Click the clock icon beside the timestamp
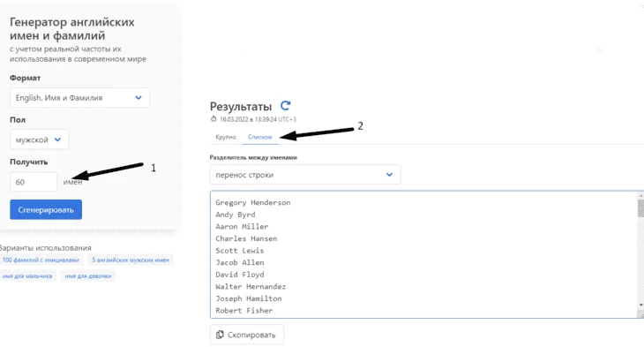Image resolution: width=644 pixels, height=347 pixels. [213, 119]
